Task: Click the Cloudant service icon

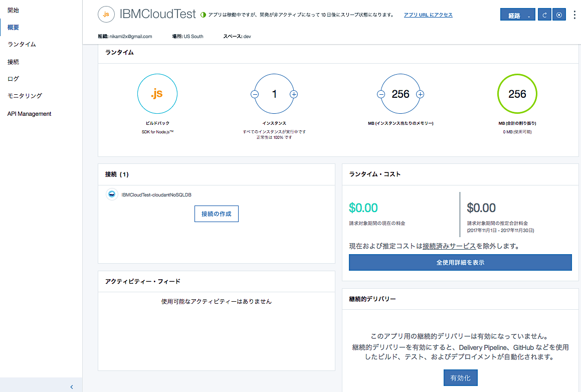Action: coord(112,194)
